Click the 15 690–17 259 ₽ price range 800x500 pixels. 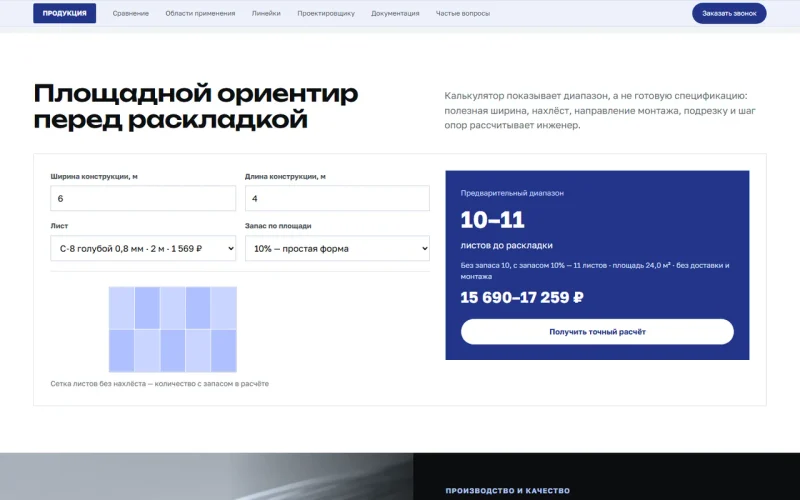click(522, 297)
